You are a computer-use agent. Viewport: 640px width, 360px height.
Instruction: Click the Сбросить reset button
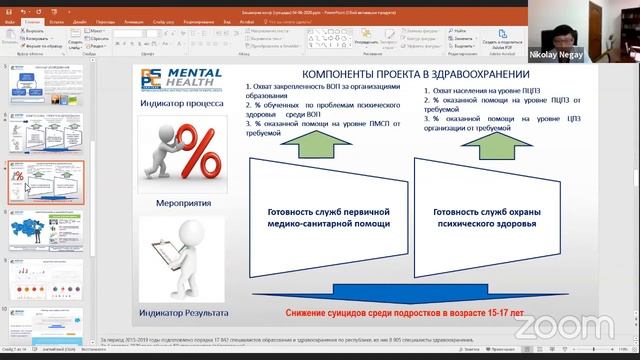pyautogui.click(x=97, y=38)
